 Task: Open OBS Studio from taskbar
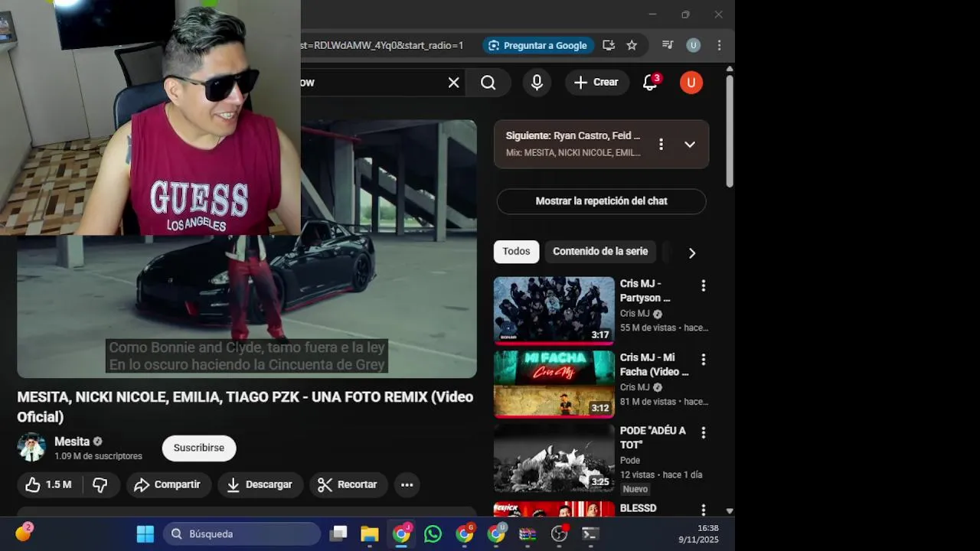coord(560,533)
